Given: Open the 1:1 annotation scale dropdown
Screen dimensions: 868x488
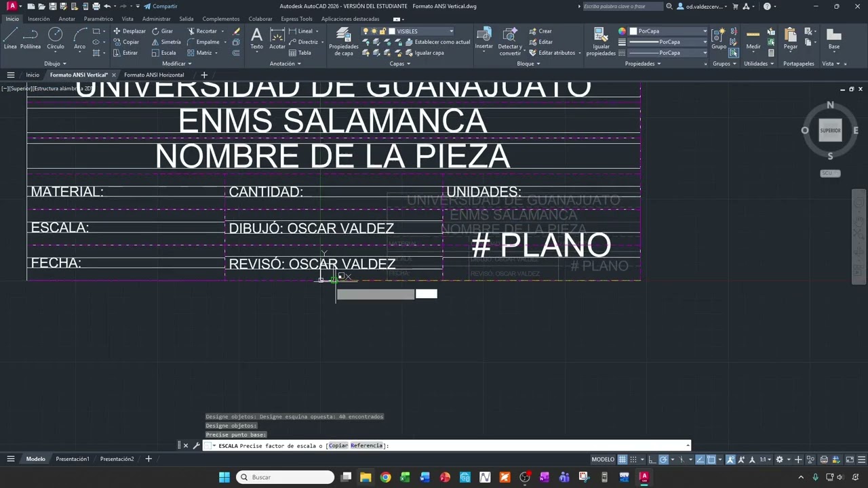Looking at the screenshot, I should click(x=766, y=460).
